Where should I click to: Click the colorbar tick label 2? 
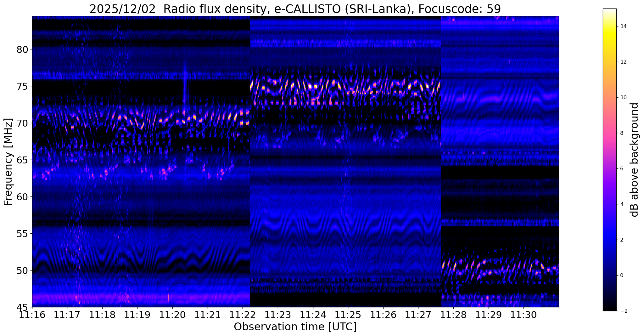[x=621, y=240]
